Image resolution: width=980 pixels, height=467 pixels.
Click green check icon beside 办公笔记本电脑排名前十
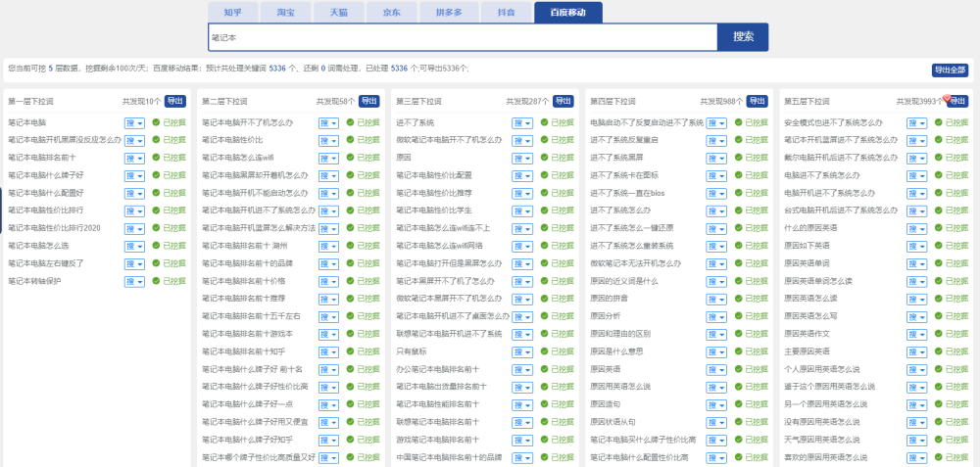pos(544,369)
